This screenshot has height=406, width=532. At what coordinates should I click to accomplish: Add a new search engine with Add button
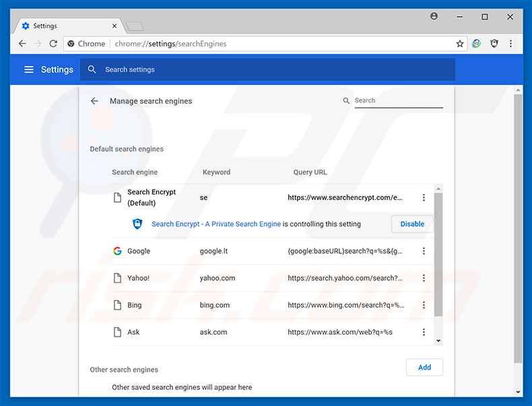tap(424, 368)
